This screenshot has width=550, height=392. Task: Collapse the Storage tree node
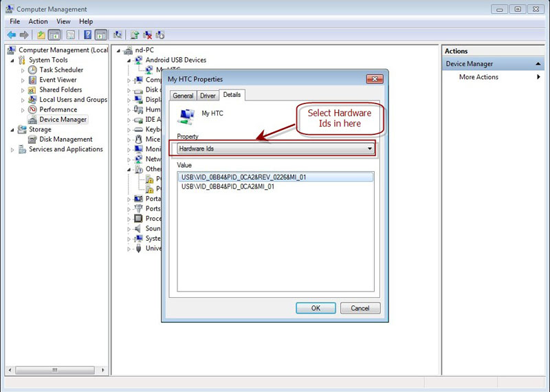tap(12, 130)
